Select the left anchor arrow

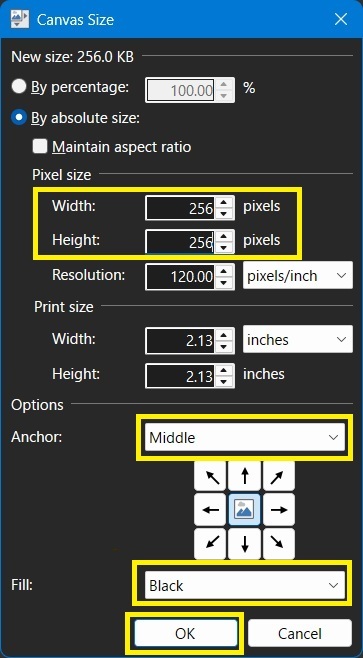point(211,510)
